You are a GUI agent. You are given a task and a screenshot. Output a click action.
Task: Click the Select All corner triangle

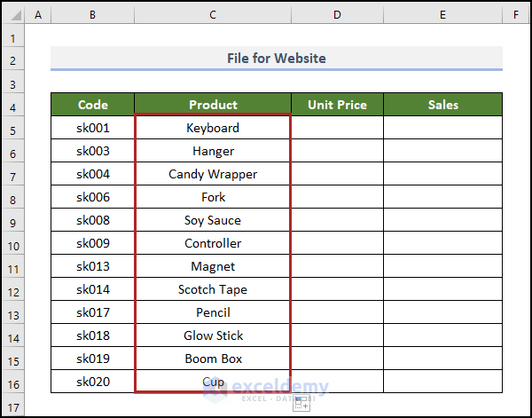[x=12, y=16]
